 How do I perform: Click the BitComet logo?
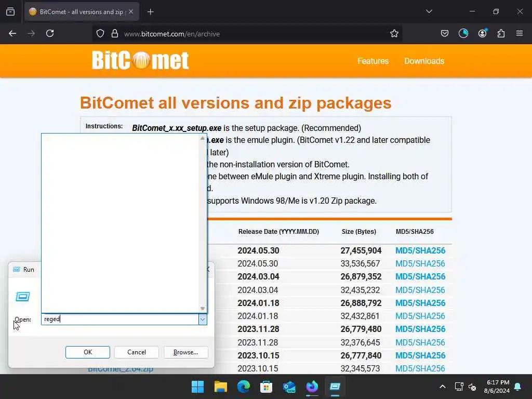[140, 60]
